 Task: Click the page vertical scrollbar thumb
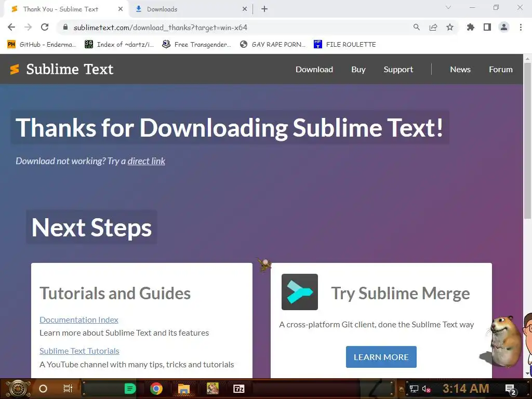[527, 141]
